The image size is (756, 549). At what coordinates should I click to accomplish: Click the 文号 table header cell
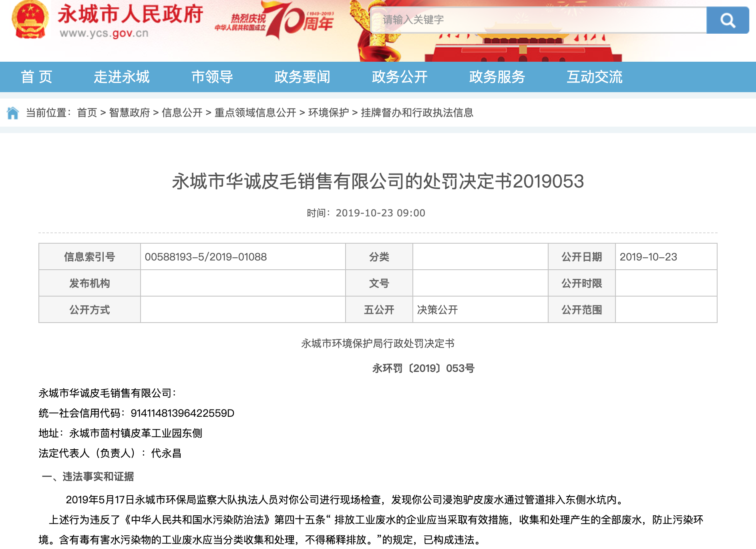pos(379,283)
